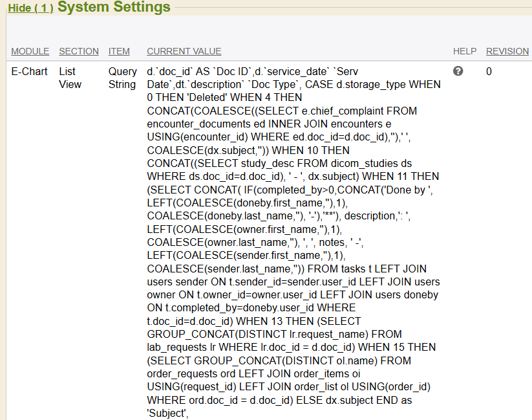Select the List View section cell
The width and height of the screenshot is (532, 420).
coord(71,78)
